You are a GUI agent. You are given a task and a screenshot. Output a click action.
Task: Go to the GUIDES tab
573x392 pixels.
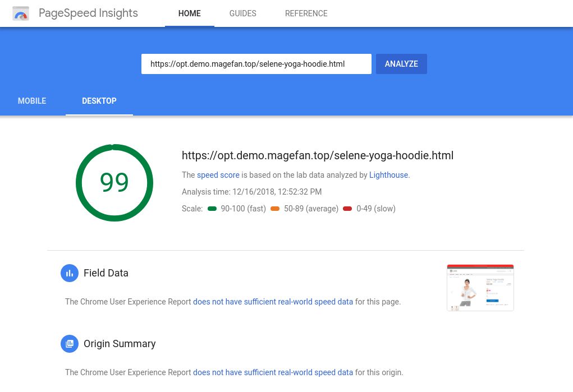click(242, 13)
